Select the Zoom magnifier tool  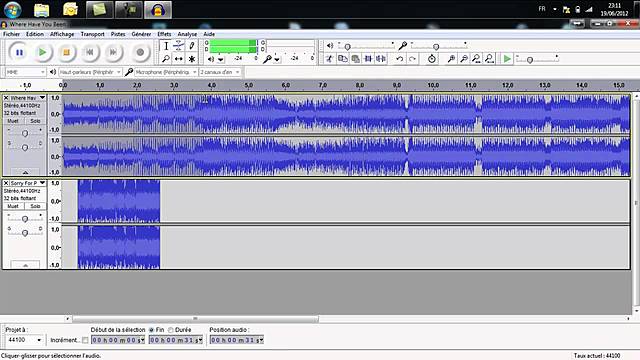166,59
